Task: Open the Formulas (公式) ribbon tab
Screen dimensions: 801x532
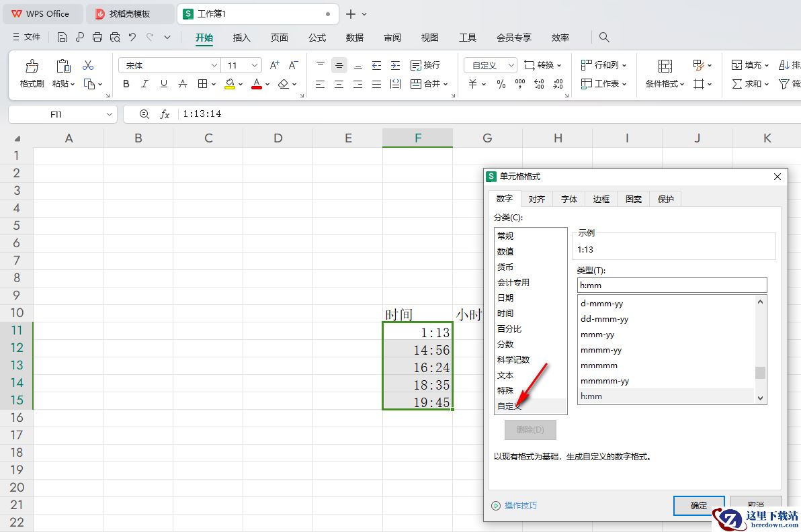Action: pos(317,38)
